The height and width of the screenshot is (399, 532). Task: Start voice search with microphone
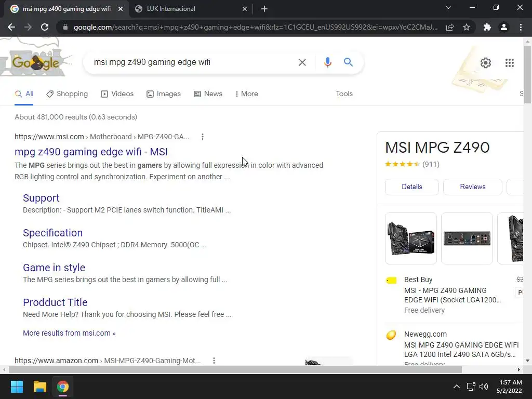pos(327,62)
